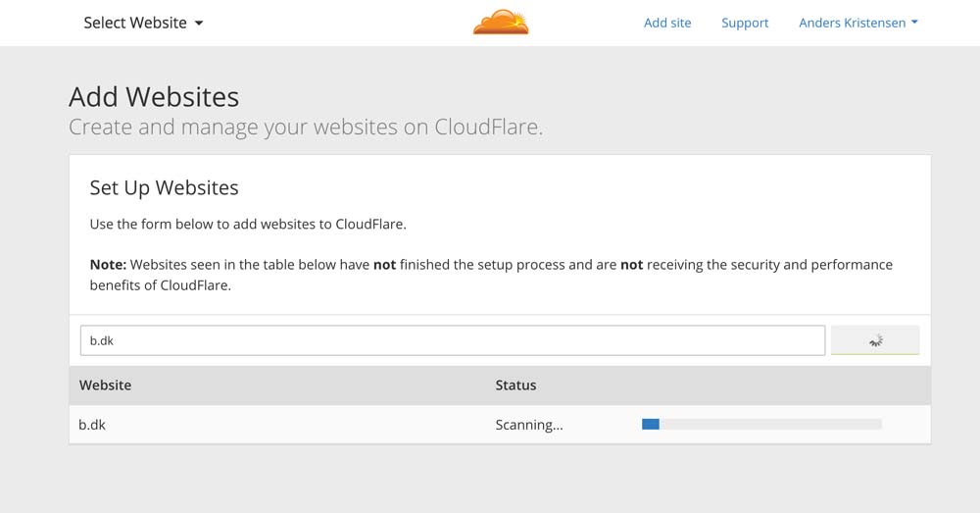Open the Add site link
Image resolution: width=980 pixels, height=513 pixels.
point(667,23)
